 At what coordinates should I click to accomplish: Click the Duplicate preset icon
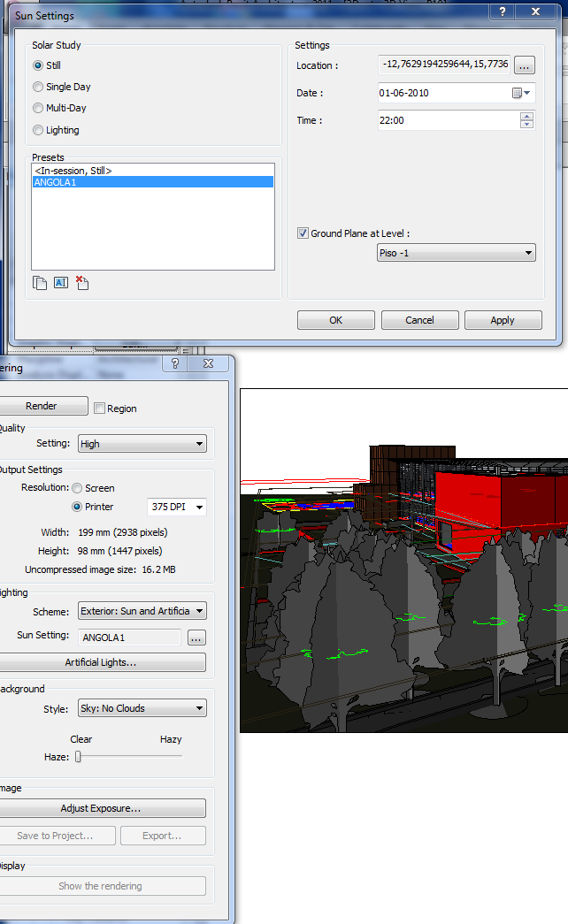point(39,283)
